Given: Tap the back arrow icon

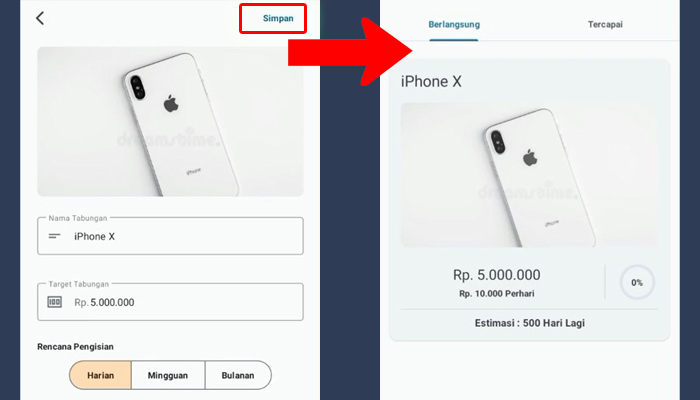Looking at the screenshot, I should [x=40, y=18].
